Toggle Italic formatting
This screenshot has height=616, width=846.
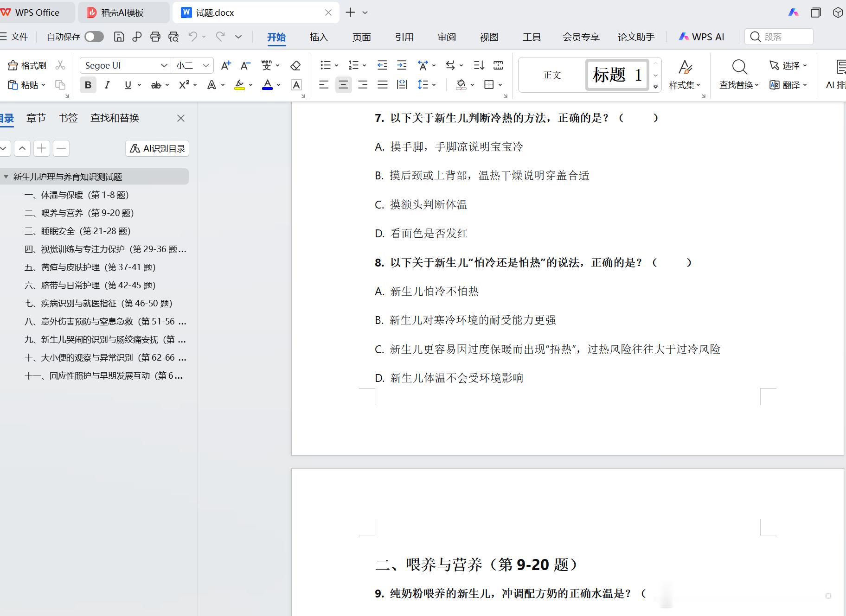tap(108, 85)
